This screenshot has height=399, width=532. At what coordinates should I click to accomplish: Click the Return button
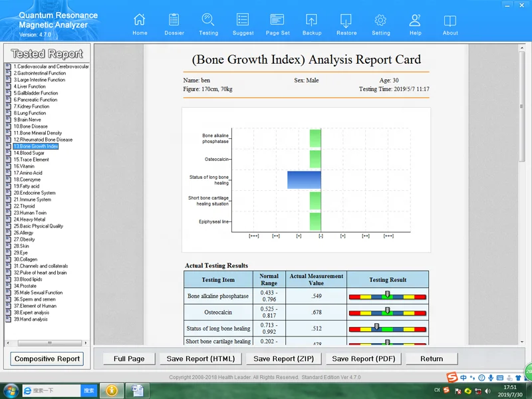tap(432, 359)
